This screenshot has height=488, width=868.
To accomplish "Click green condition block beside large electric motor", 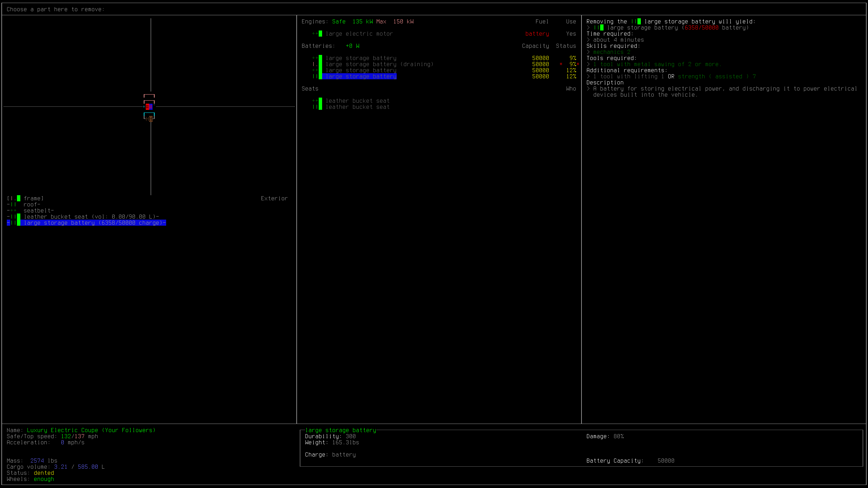I will [x=320, y=34].
